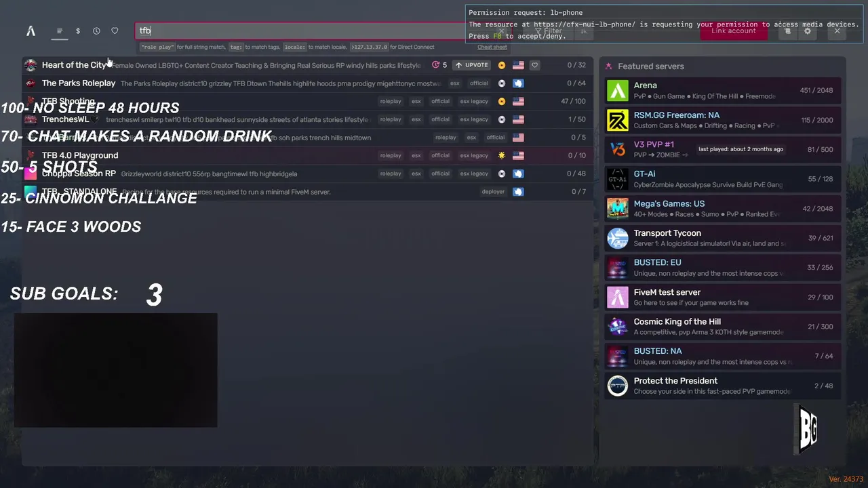Viewport: 868px width, 488px height.
Task: Open featured server Cosmic King of the Hill
Action: (723, 327)
